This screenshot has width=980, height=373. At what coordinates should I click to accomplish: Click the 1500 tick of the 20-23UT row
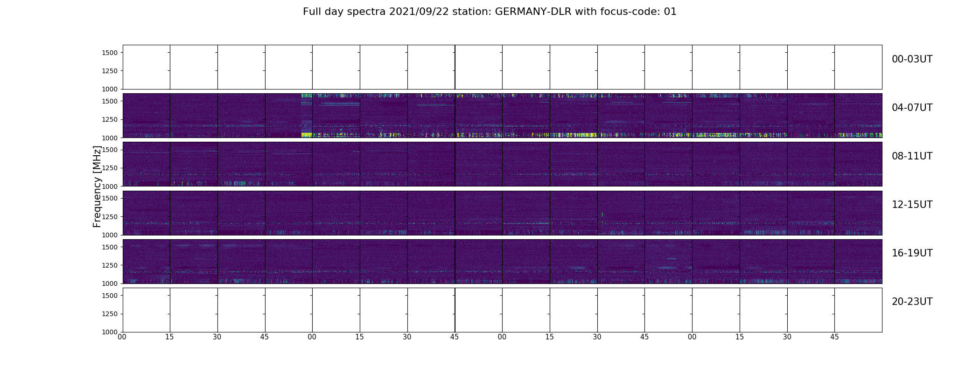(x=110, y=296)
